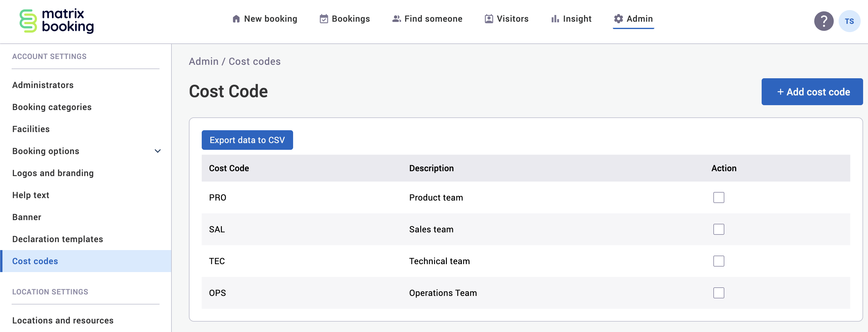Click the Visitors badge icon
Viewport: 868px width, 332px height.
(x=489, y=19)
